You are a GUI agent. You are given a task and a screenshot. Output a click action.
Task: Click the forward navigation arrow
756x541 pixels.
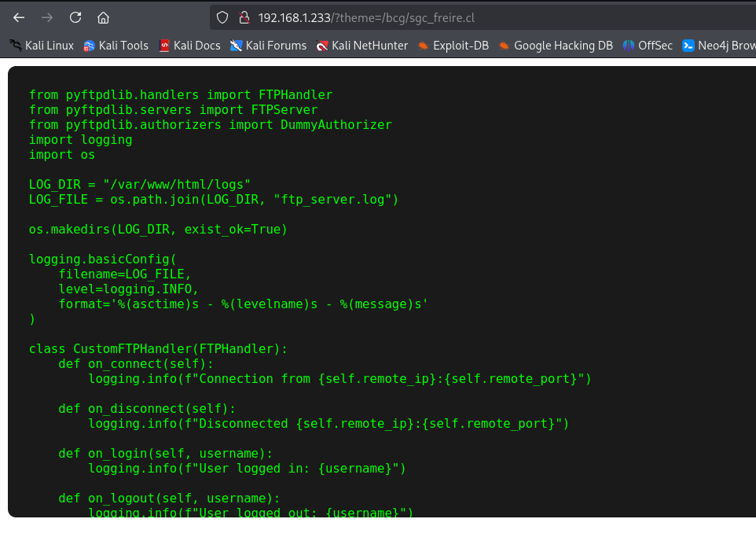pos(47,17)
